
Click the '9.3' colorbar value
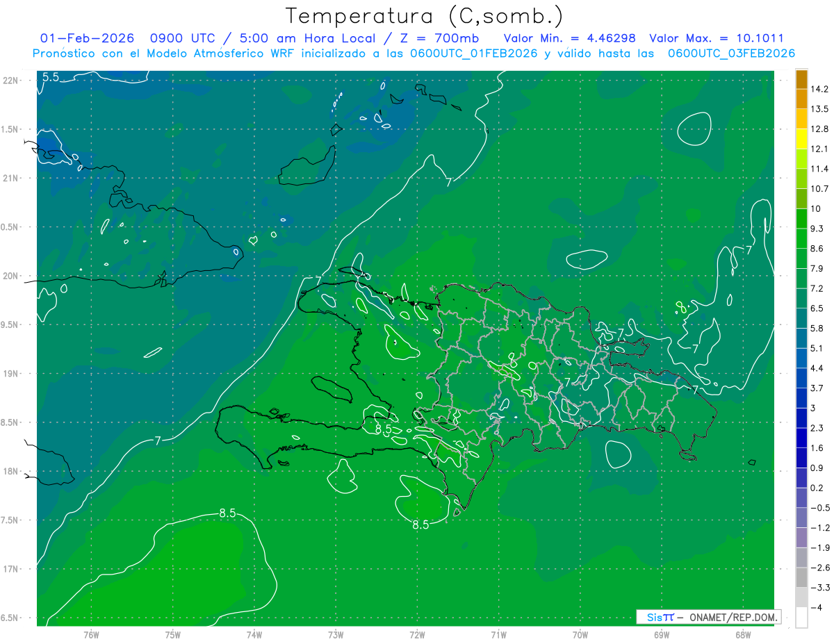click(817, 229)
